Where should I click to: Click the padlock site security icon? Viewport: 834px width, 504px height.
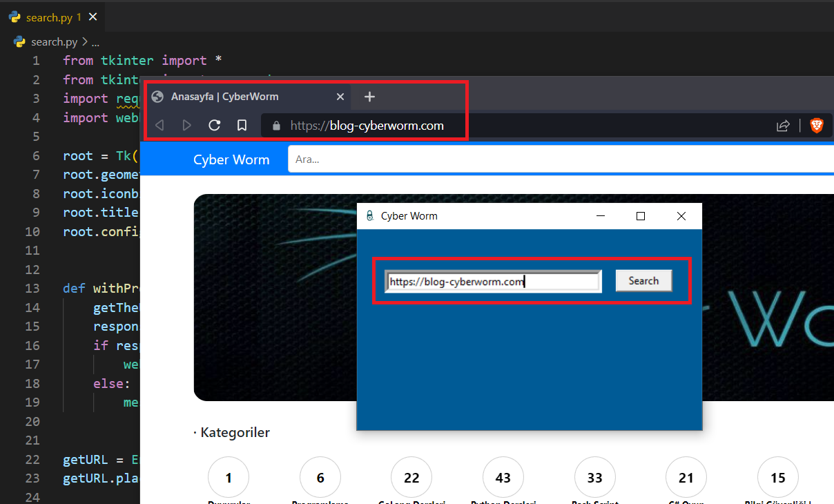tap(277, 126)
